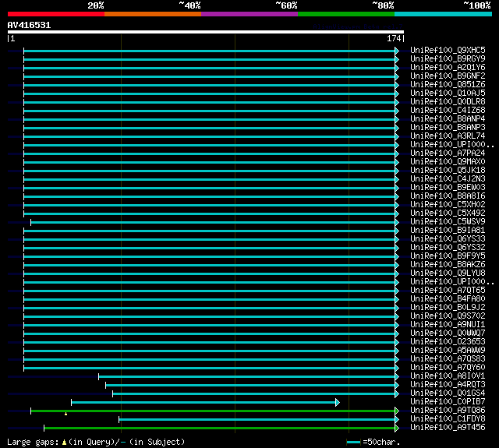Click the cyan ~100% legend segment
The width and height of the screenshot is (499, 448).
coord(444,14)
